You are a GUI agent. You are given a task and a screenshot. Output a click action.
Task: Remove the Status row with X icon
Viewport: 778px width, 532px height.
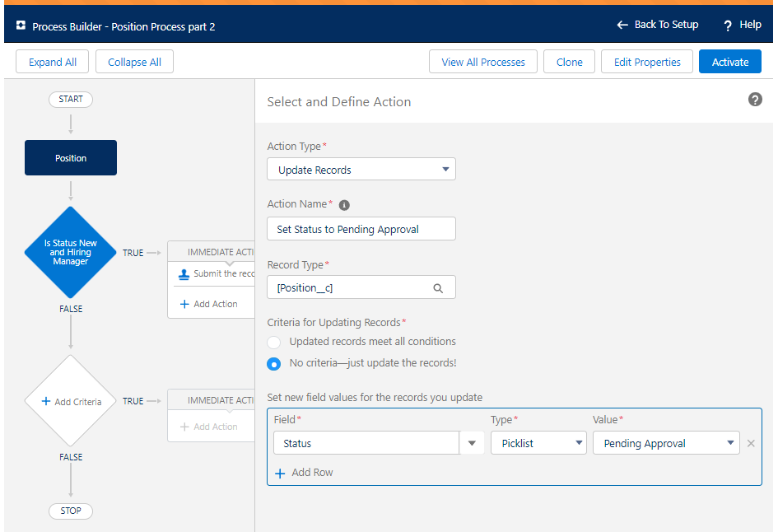coord(751,443)
